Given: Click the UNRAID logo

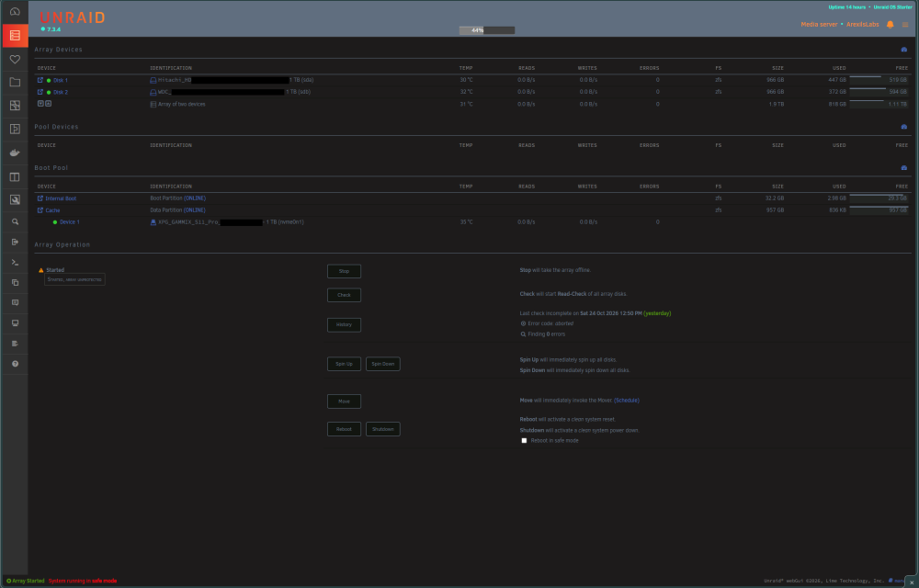Looking at the screenshot, I should click(72, 17).
